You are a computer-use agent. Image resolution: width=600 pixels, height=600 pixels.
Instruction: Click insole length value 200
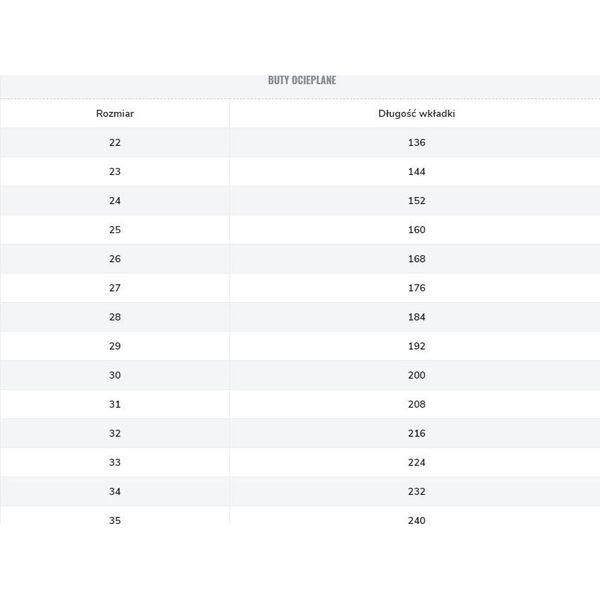(x=416, y=375)
